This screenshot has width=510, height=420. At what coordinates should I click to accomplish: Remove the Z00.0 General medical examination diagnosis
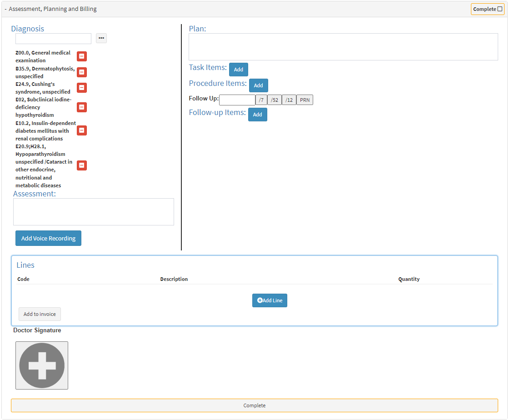pyautogui.click(x=82, y=56)
